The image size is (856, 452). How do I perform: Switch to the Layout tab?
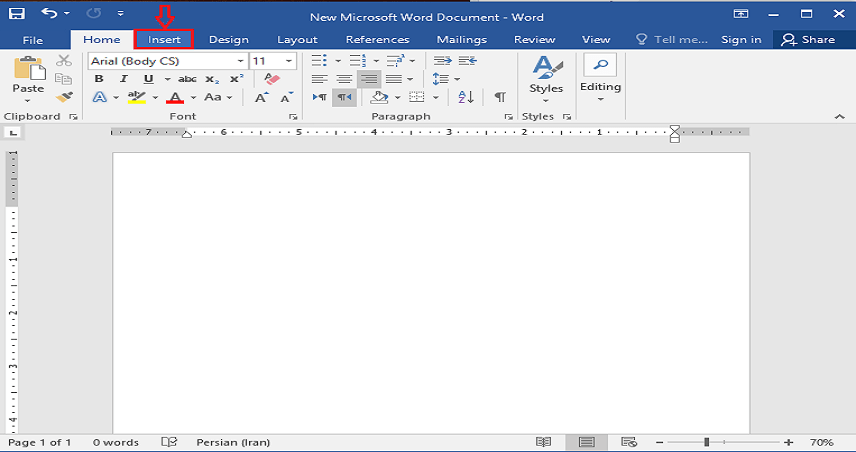pyautogui.click(x=297, y=40)
